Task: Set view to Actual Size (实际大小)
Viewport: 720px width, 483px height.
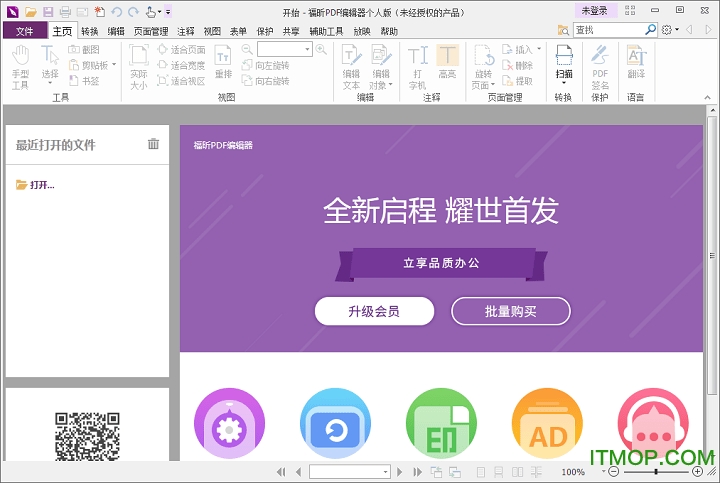Action: tap(139, 67)
